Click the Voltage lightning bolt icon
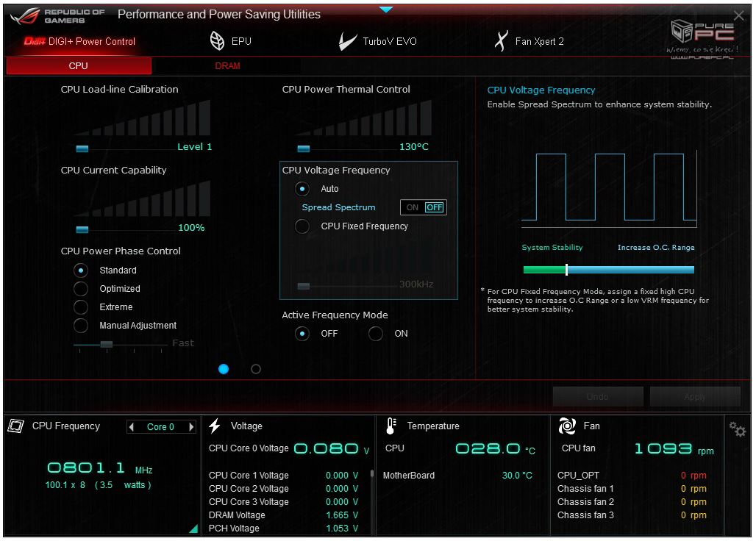Image resolution: width=756 pixels, height=541 pixels. (215, 426)
